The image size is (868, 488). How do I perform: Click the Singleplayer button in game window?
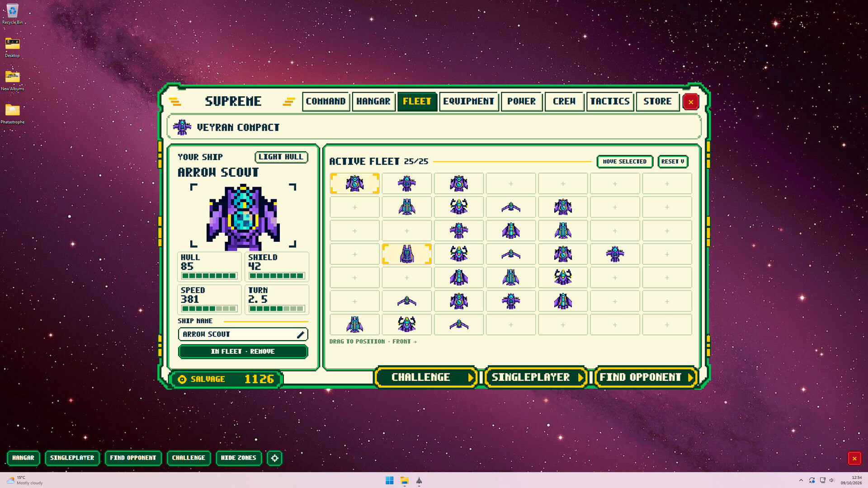click(x=535, y=377)
